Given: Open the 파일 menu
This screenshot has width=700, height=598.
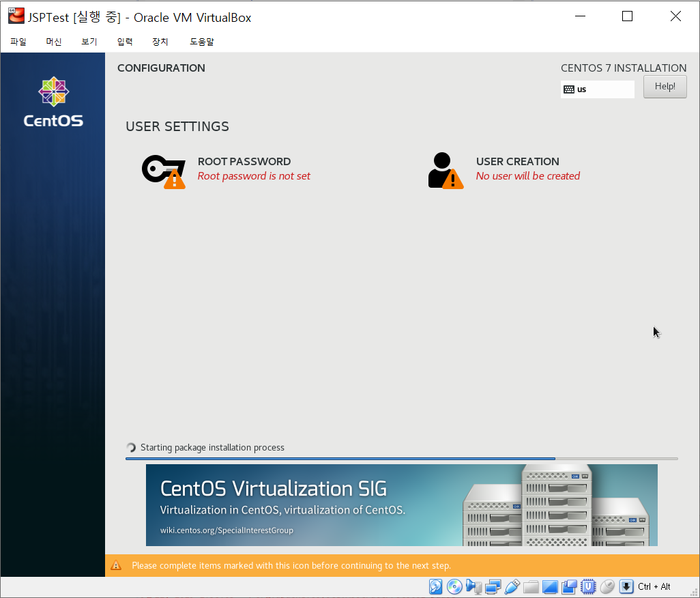Looking at the screenshot, I should [18, 42].
